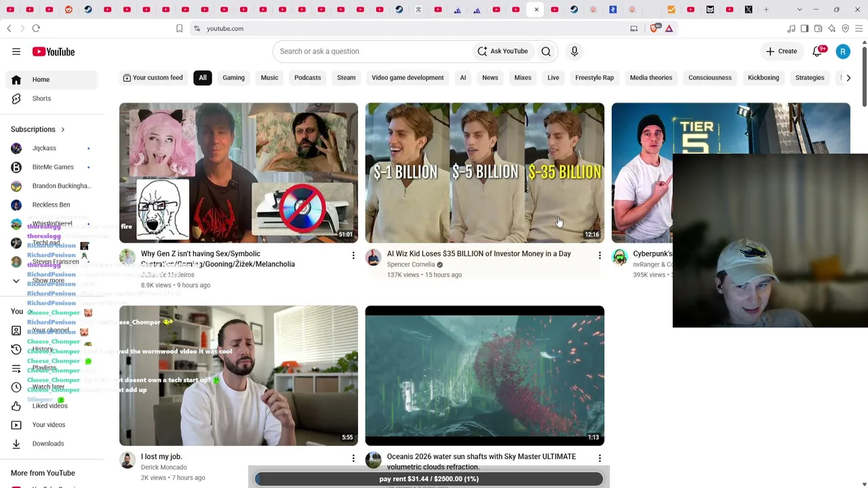Toggle the browser sidebar panel icon
Screen dimensions: 868x488
click(804, 28)
